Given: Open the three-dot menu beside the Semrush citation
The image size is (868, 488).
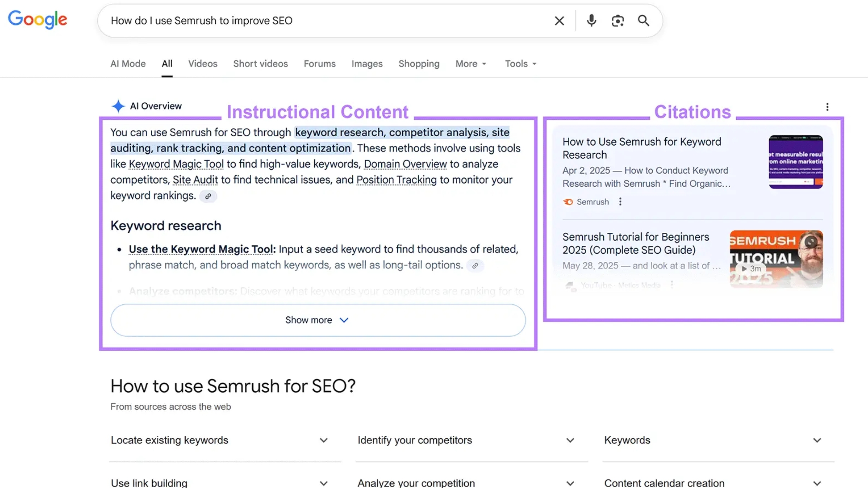Looking at the screenshot, I should click(x=620, y=202).
